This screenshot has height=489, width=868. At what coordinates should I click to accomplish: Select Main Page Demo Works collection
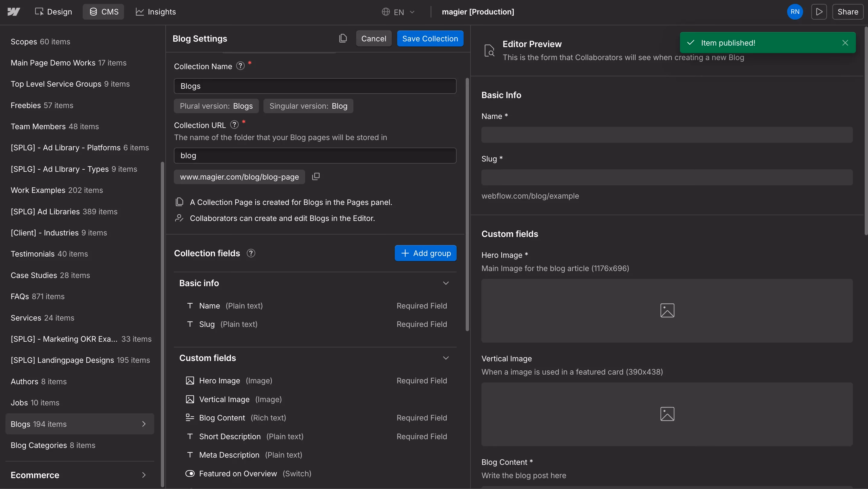79,63
